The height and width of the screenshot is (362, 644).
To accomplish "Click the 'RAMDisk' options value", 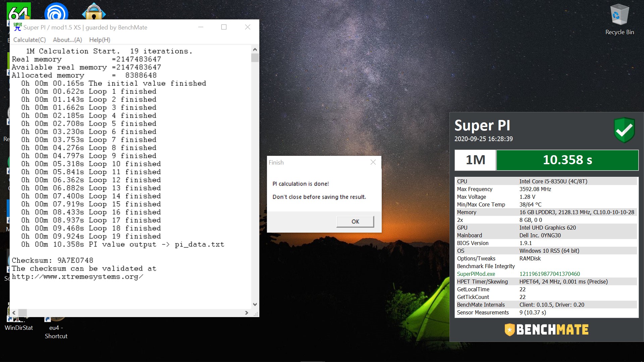I will pyautogui.click(x=530, y=258).
